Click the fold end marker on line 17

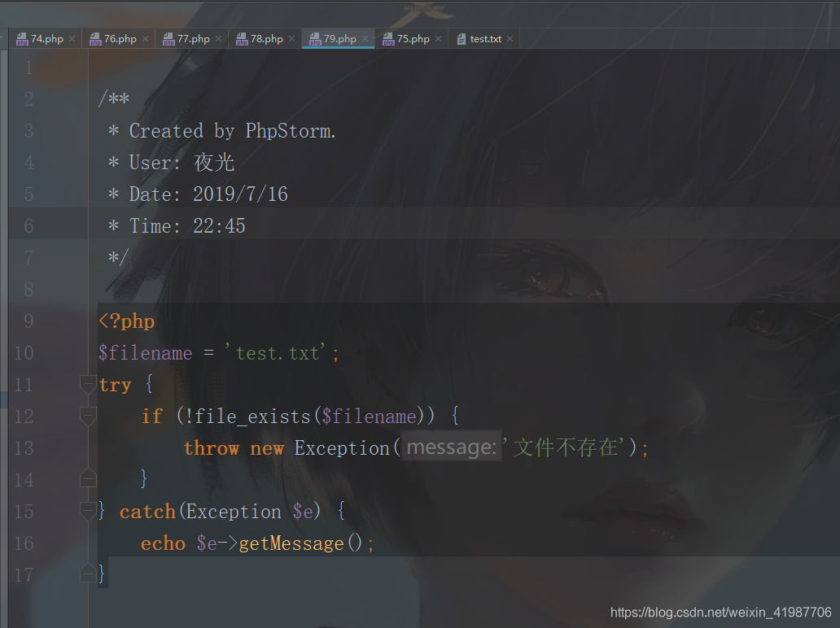pos(88,573)
